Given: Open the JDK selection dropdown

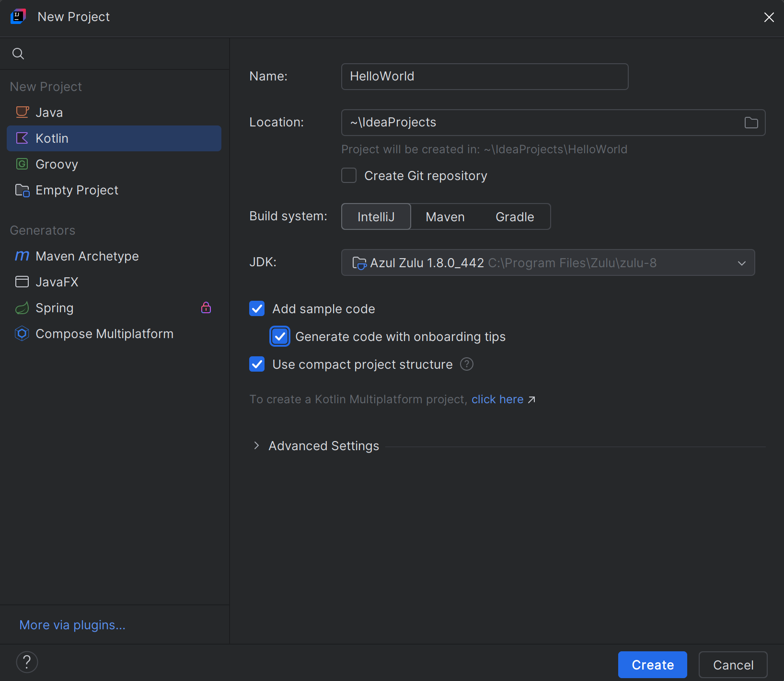Looking at the screenshot, I should click(741, 262).
